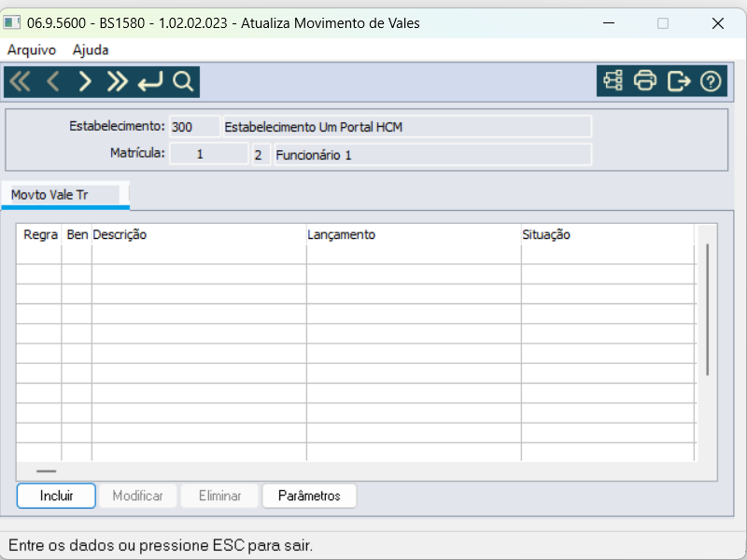Click the 'go to' return-arrow icon
This screenshot has height=560, width=747.
(150, 82)
